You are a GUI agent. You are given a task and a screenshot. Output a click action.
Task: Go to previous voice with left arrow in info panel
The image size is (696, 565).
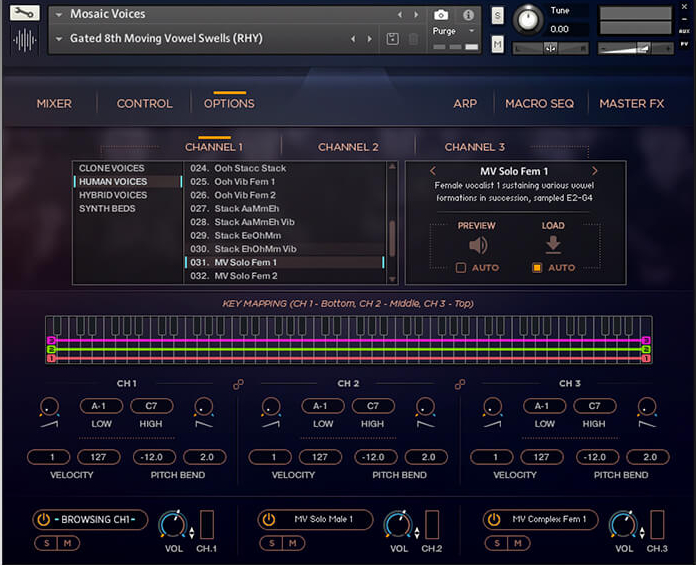[433, 171]
